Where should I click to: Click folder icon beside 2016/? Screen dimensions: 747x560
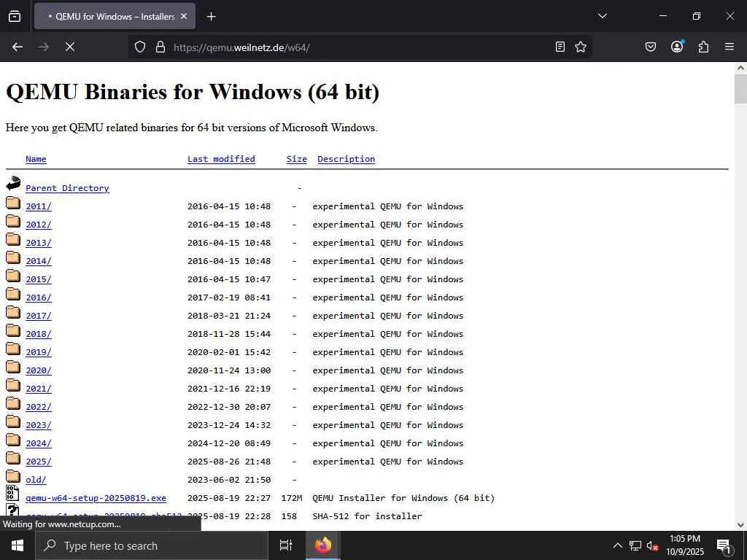tap(13, 295)
